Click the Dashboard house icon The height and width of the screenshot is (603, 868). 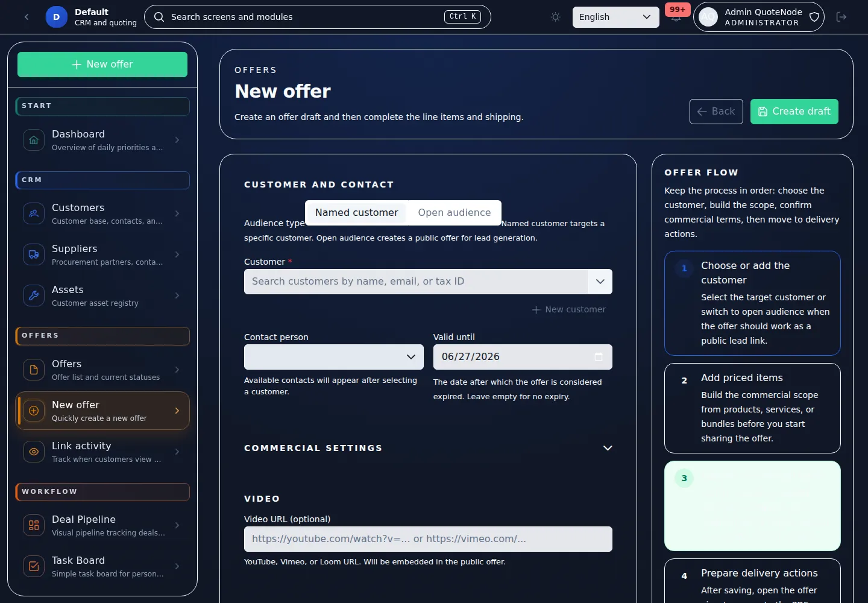point(34,140)
